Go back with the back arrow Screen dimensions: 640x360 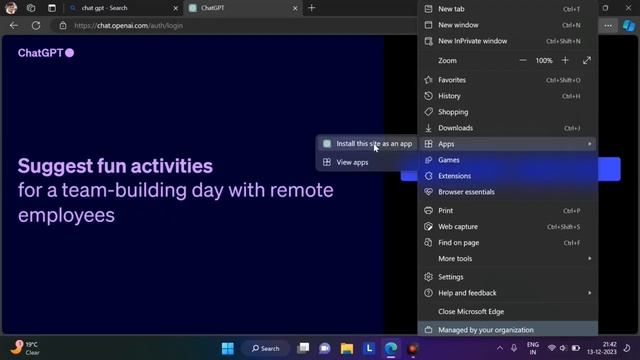tap(14, 26)
